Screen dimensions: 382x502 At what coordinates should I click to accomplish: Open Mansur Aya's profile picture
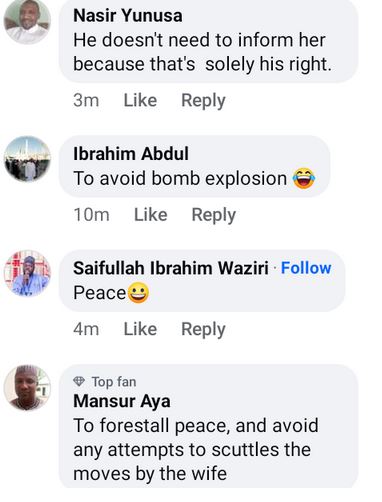coord(27,388)
